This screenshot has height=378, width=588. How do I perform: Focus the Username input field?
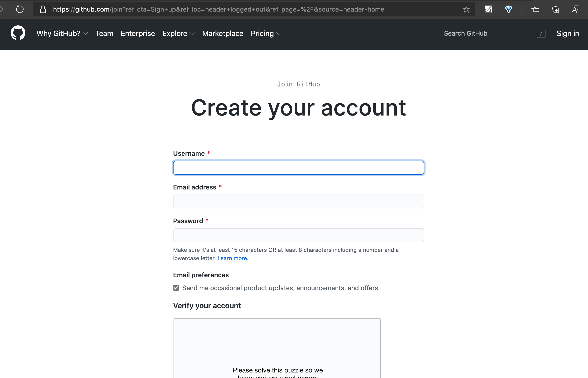coord(299,168)
